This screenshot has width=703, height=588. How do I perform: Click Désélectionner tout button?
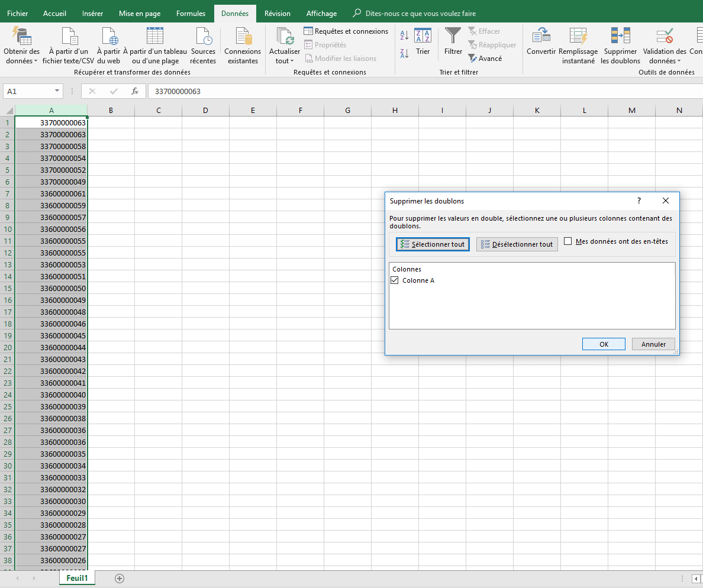(x=517, y=244)
